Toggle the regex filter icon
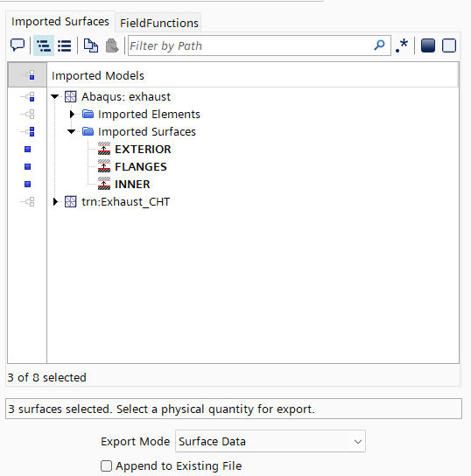 (402, 45)
